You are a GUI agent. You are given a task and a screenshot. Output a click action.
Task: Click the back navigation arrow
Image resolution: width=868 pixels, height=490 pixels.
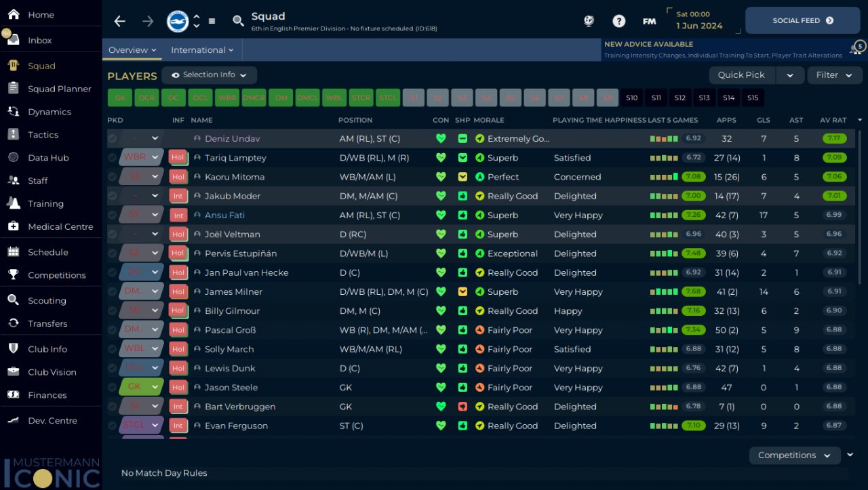click(120, 21)
